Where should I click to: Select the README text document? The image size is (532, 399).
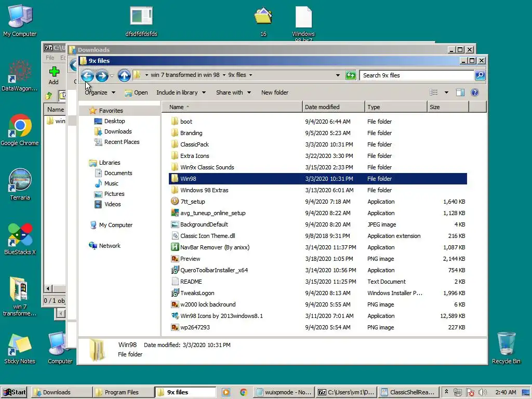[317, 282]
